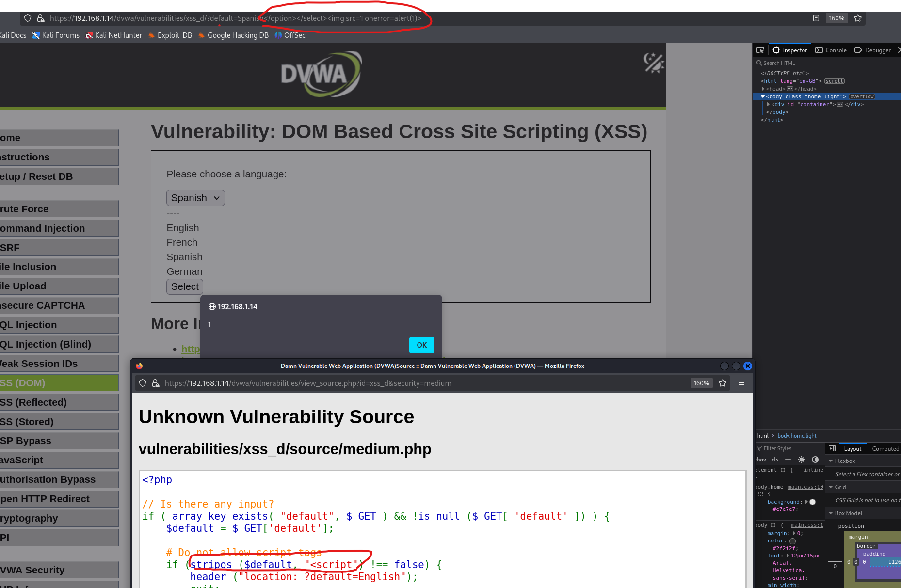901x588 pixels.
Task: Open the CSP Bypass menu item
Action: point(59,441)
